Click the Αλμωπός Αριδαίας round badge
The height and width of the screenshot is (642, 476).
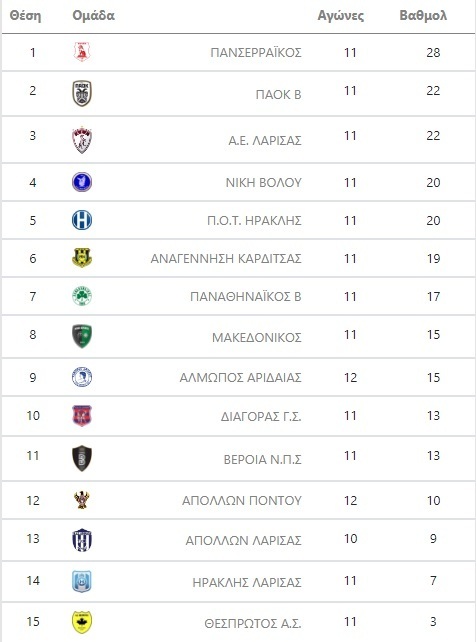click(82, 377)
